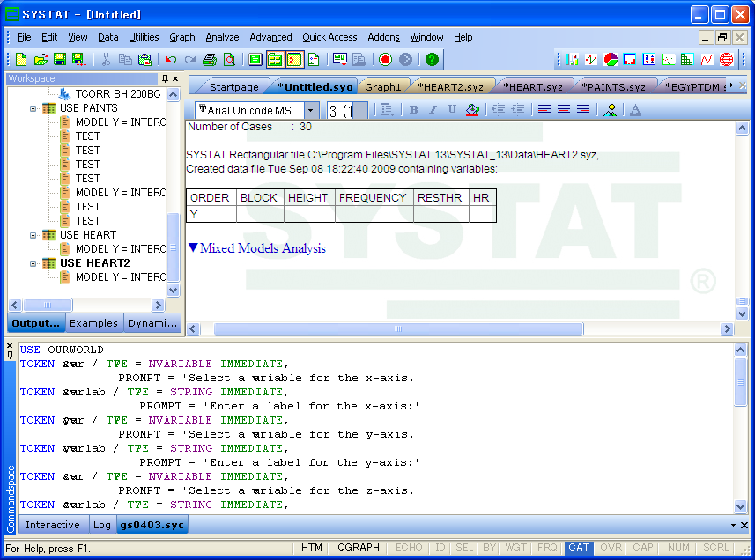Open the Utilities menu
Screen dimensions: 755x560
coord(144,37)
